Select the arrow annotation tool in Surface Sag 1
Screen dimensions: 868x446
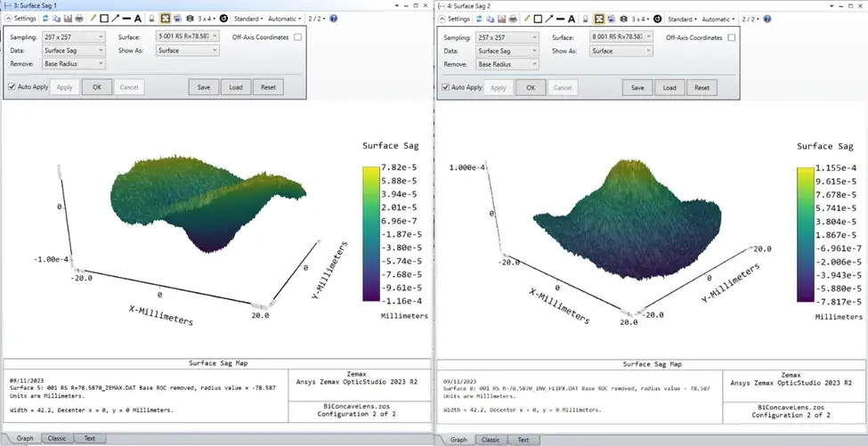click(115, 19)
